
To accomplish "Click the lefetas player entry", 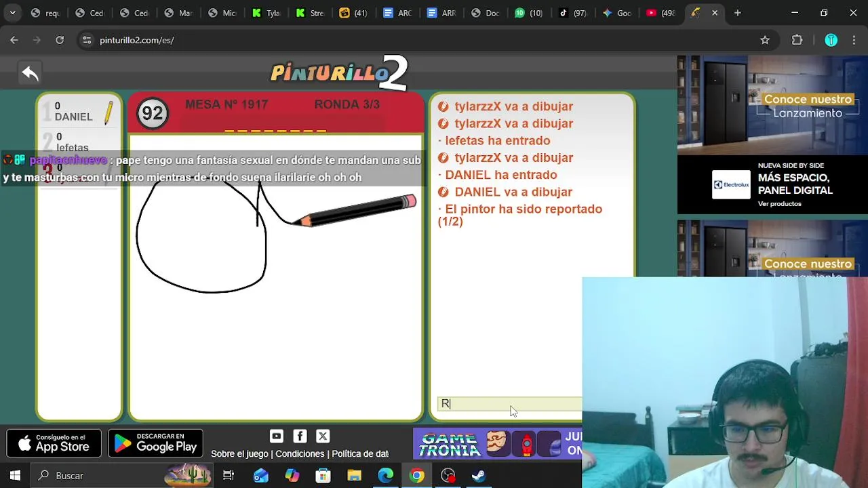I will click(79, 142).
